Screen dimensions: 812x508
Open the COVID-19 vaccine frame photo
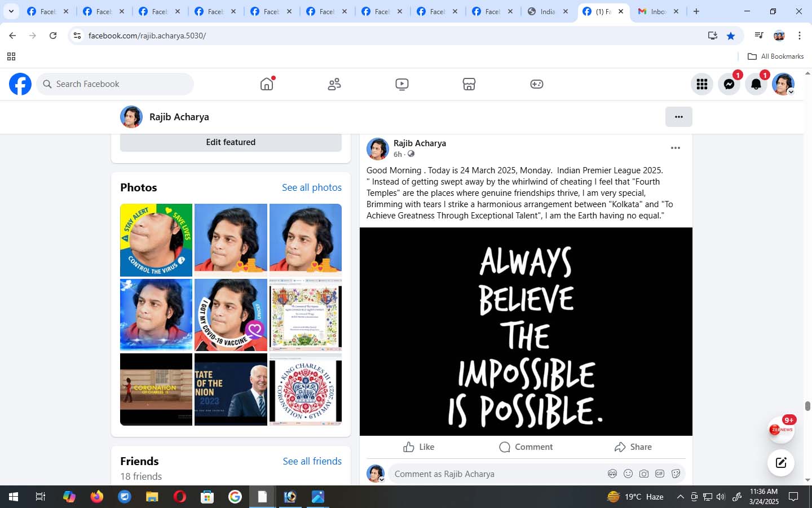(231, 315)
